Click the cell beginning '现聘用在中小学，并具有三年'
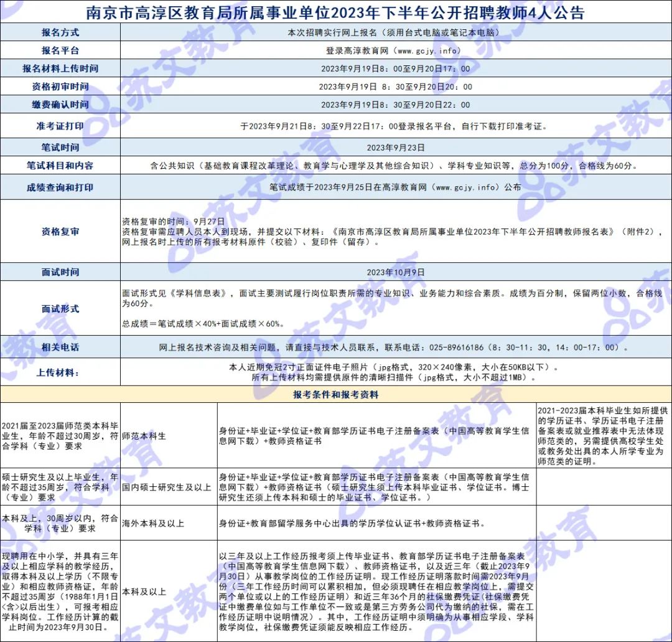The width and height of the screenshot is (672, 642). pyautogui.click(x=60, y=592)
